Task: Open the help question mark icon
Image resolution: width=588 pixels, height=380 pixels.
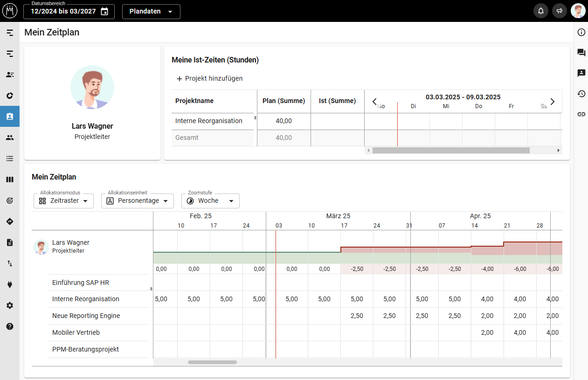Action: (x=10, y=326)
